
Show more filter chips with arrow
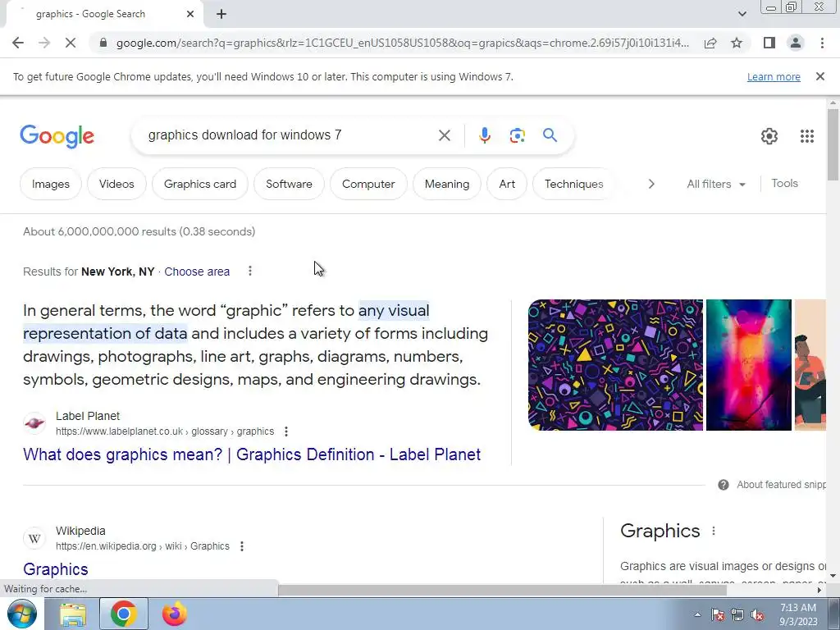[x=651, y=184]
